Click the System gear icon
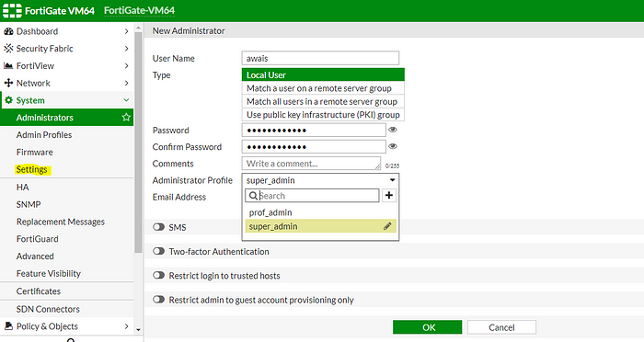The width and height of the screenshot is (644, 342). pyautogui.click(x=8, y=100)
